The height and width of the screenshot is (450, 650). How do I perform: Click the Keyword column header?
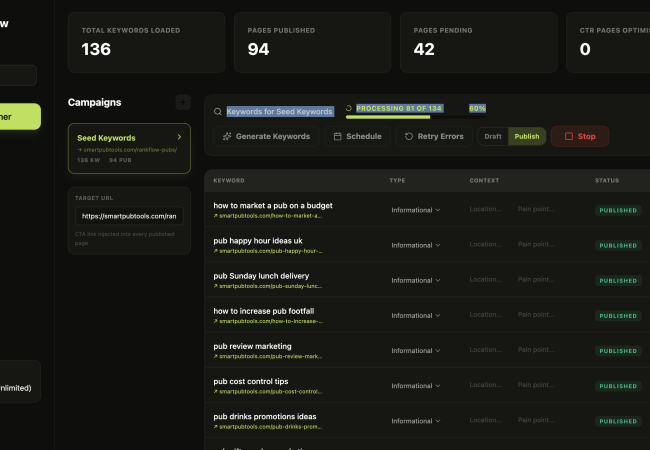tap(229, 181)
